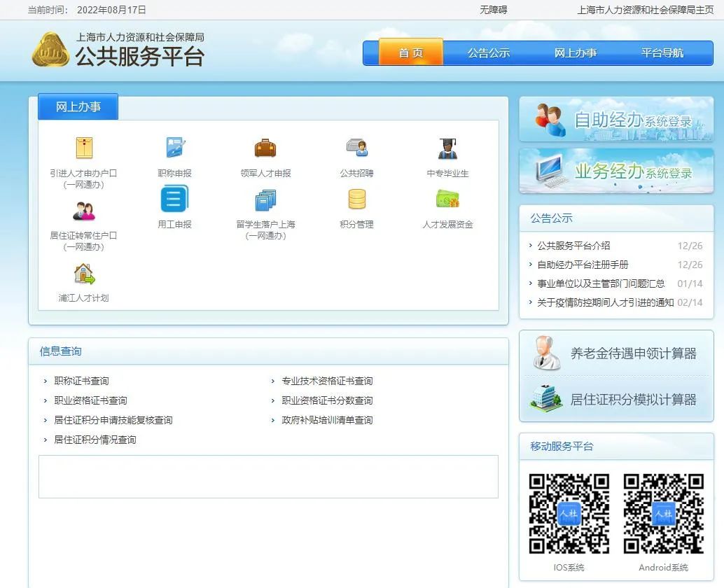Open 业务经办系统登录 banner

616,171
